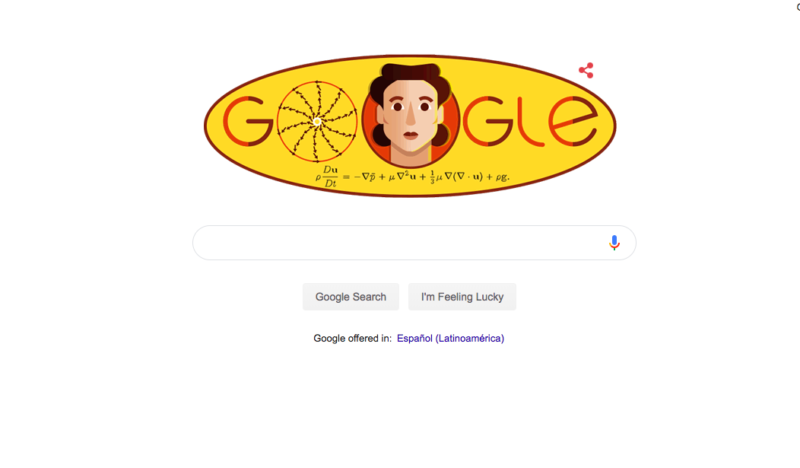This screenshot has width=800, height=468.
Task: Click the Google Search button
Action: point(351,297)
